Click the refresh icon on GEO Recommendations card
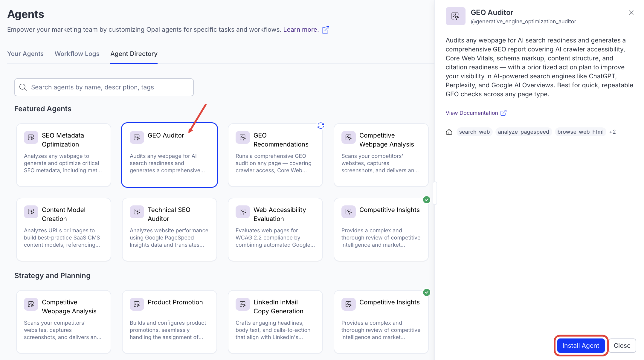The image size is (644, 360). 321,126
